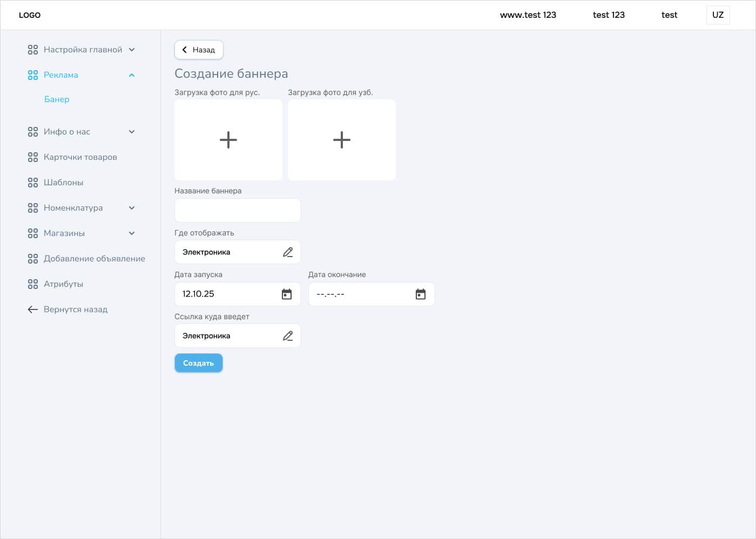Click the plus icon for Uzbek photo upload
This screenshot has height=539, width=756.
(x=342, y=140)
